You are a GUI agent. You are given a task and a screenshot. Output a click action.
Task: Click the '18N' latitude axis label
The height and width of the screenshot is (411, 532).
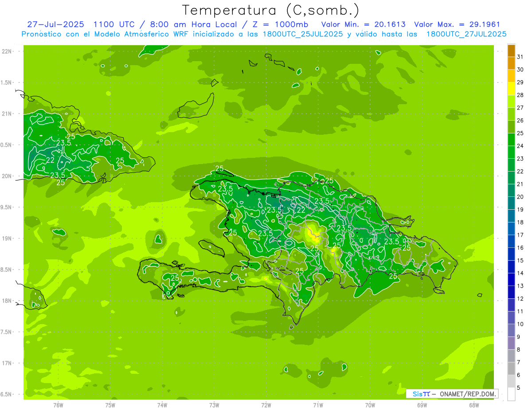(x=7, y=301)
